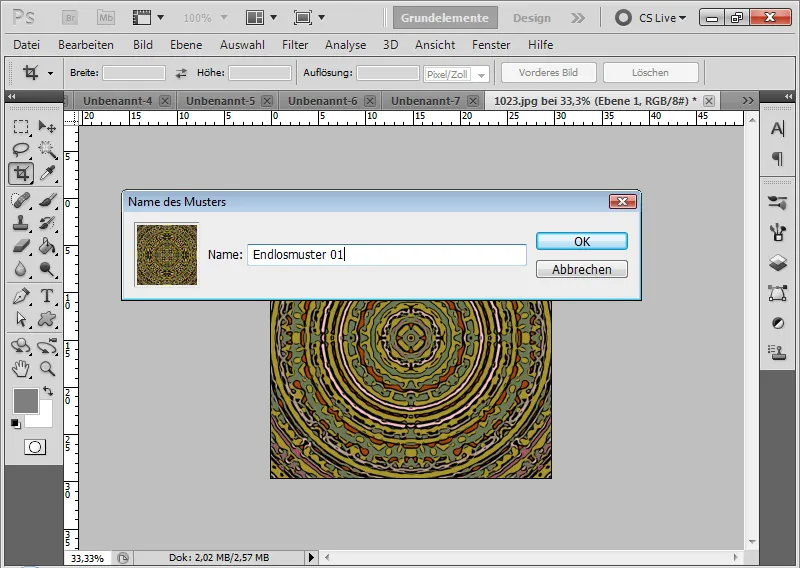Switch to the Unbenannt-5 document tab
Viewport: 800px width, 568px height.
coord(220,101)
